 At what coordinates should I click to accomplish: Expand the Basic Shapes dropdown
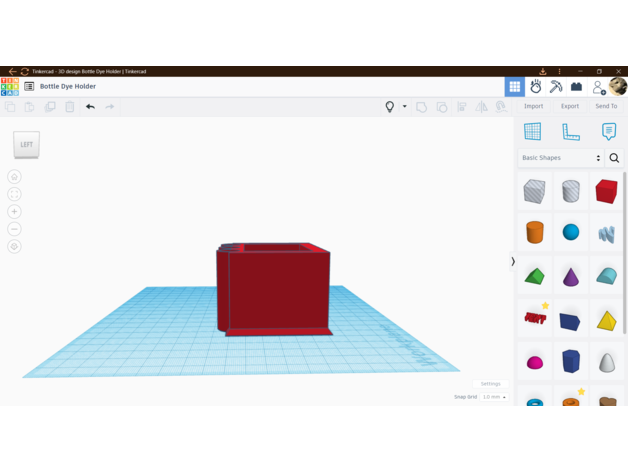tap(561, 158)
